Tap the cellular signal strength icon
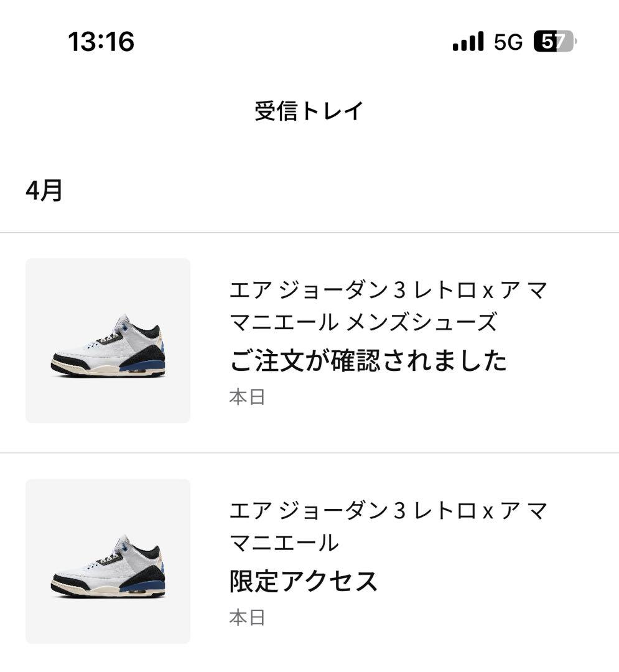The height and width of the screenshot is (672, 619). coord(468,41)
